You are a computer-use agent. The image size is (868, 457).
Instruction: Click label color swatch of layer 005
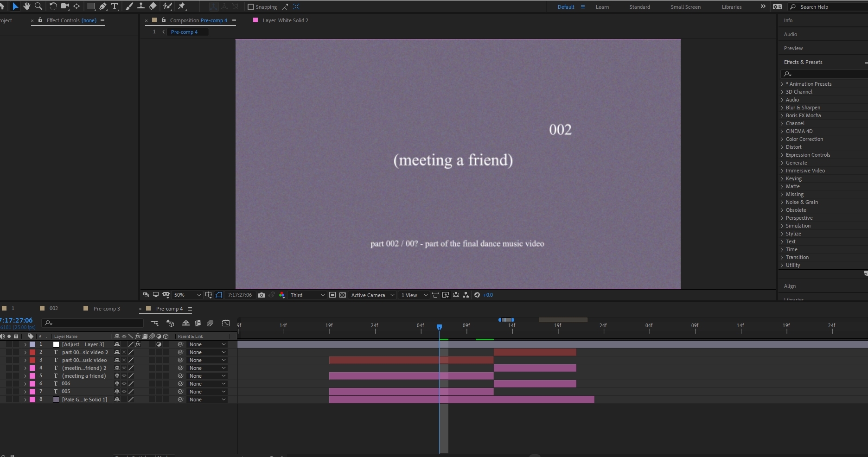(32, 392)
